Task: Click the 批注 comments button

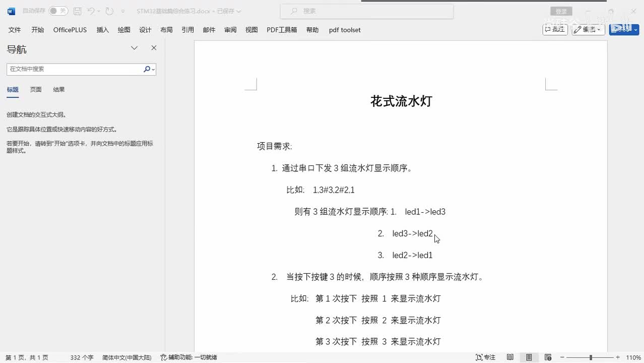Action: coord(555,29)
